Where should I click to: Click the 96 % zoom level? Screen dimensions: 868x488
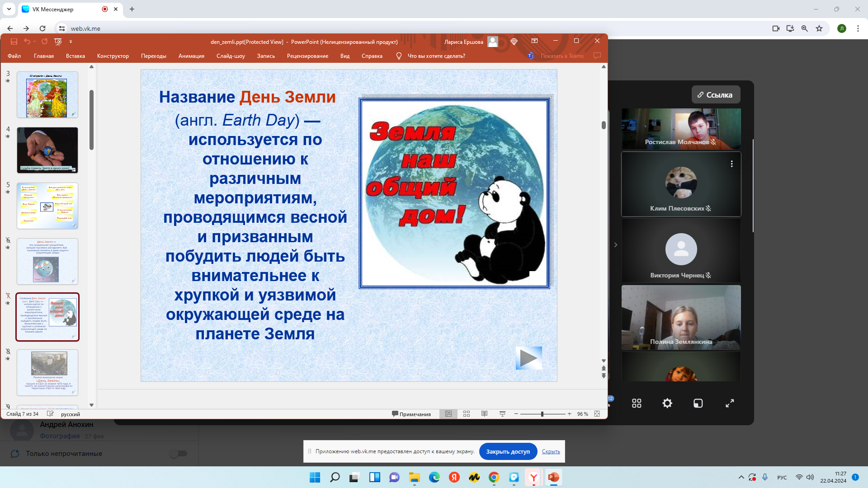[x=582, y=414]
